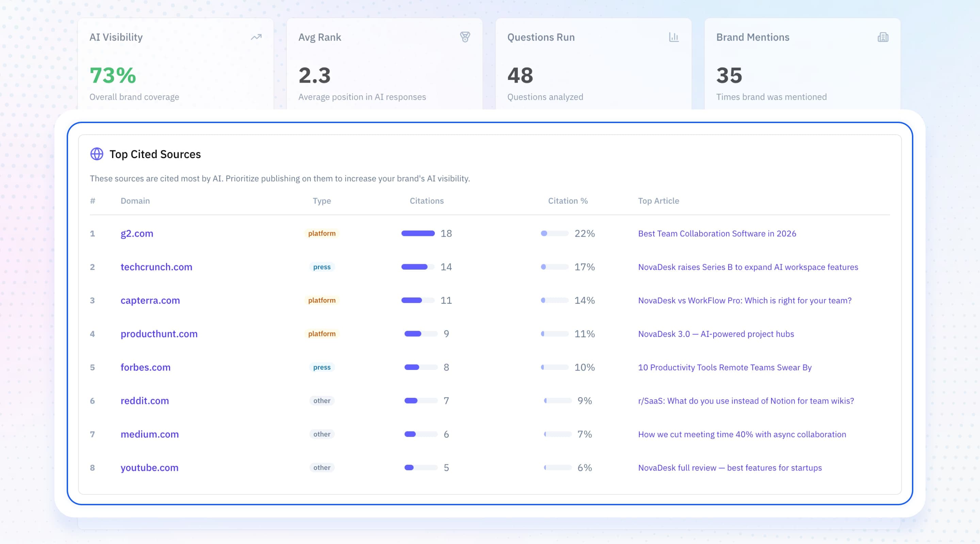The image size is (980, 544).
Task: Click the citations bar for g2.com
Action: coord(418,234)
